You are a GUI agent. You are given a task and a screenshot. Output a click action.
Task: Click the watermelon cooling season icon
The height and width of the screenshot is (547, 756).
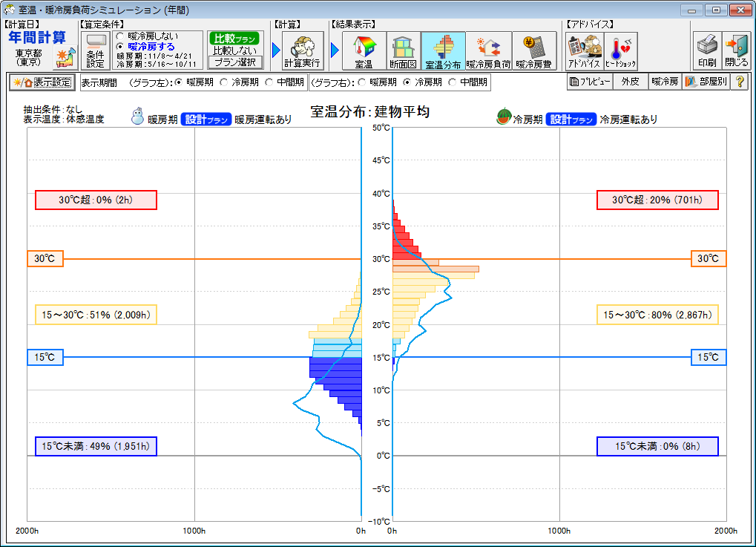pos(504,117)
